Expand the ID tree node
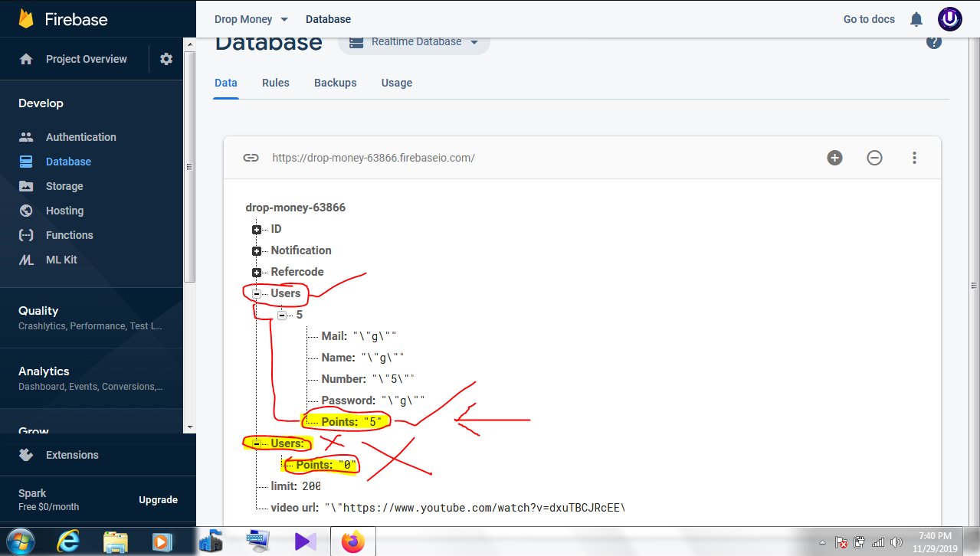 click(x=257, y=230)
